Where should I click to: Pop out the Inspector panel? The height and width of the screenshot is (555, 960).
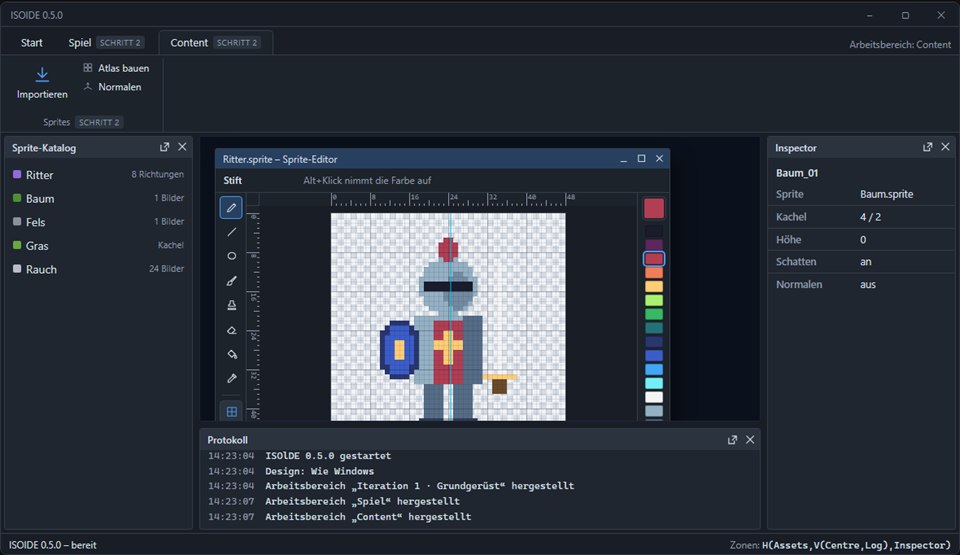tap(928, 147)
